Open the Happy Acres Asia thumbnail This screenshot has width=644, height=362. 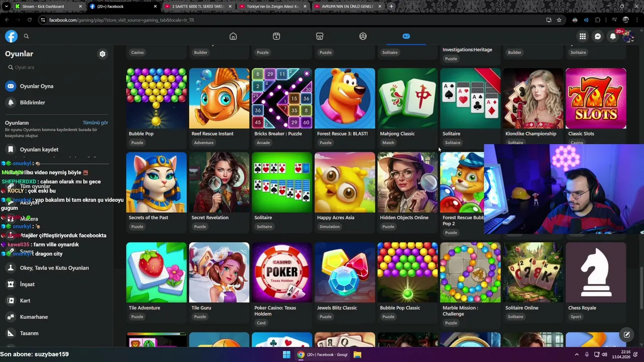[345, 183]
